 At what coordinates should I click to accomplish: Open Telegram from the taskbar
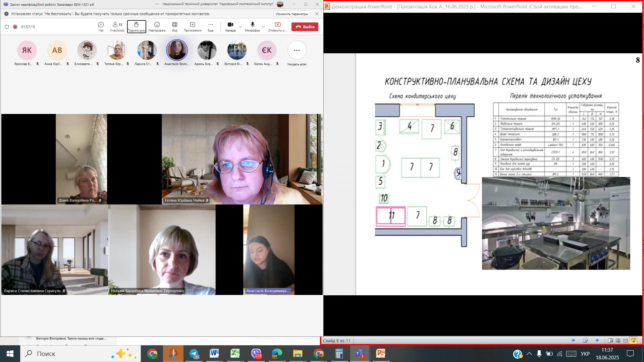click(194, 354)
